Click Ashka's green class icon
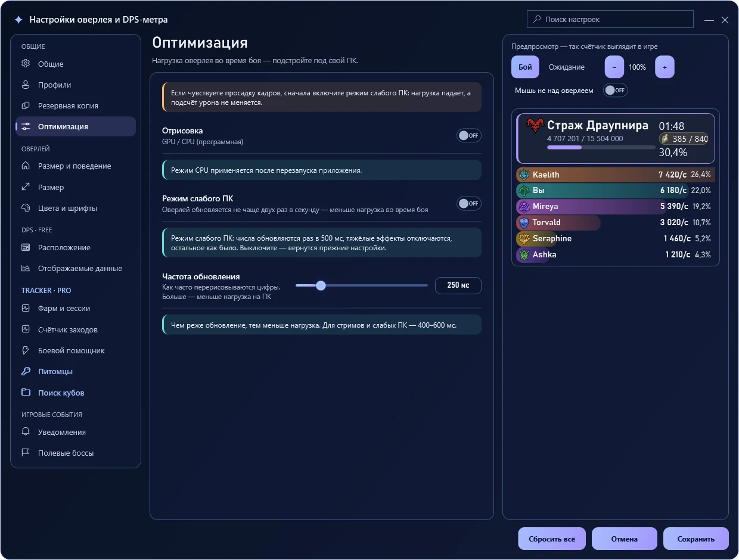Screen dimensions: 739x560 point(524,255)
